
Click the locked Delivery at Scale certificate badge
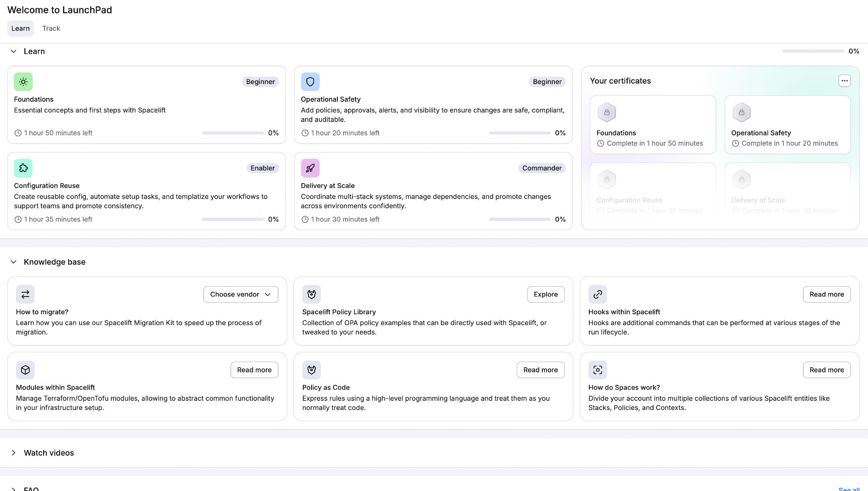click(x=741, y=180)
